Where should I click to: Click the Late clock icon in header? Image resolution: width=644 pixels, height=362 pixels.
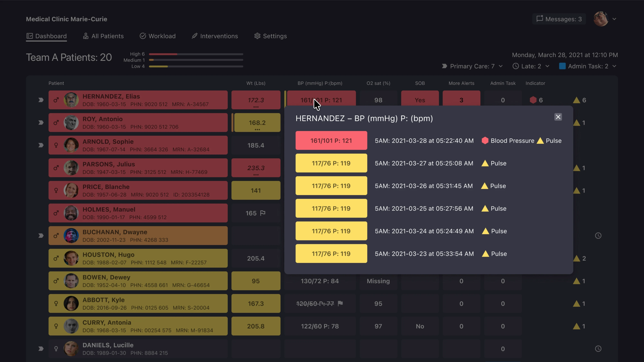(516, 66)
